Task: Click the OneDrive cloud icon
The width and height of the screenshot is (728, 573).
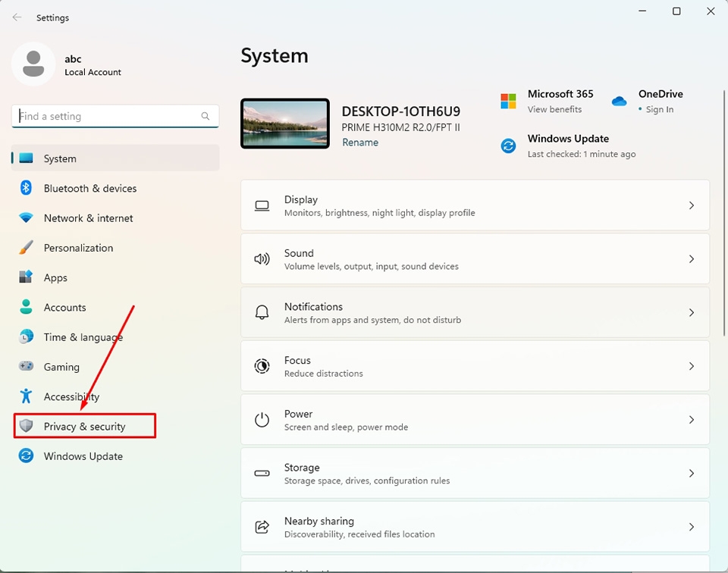Action: pos(620,99)
